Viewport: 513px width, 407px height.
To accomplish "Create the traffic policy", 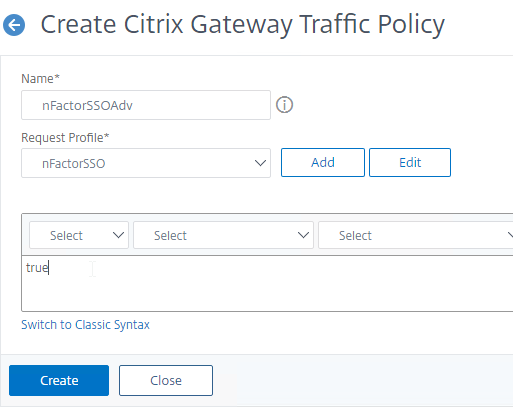I will (x=59, y=380).
